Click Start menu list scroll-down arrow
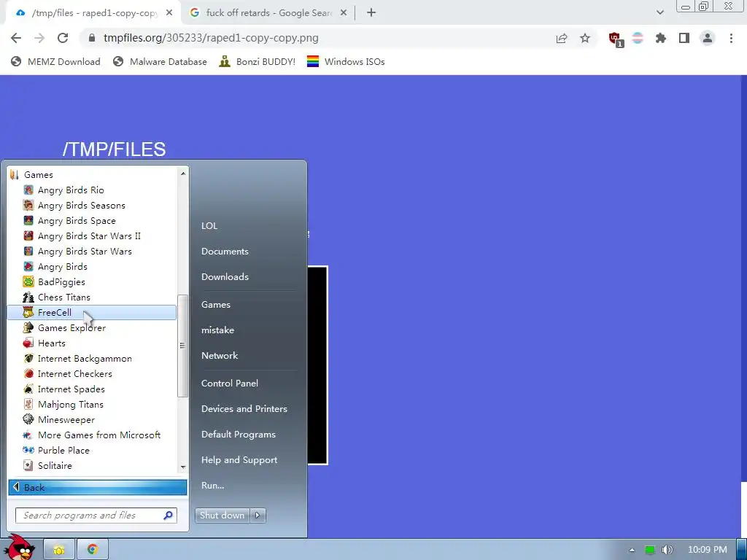Screen dimensions: 747x560 [183, 467]
